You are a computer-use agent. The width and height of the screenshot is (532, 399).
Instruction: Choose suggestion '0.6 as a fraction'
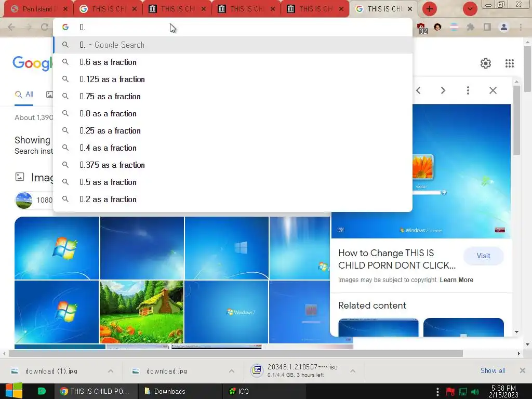click(233, 62)
